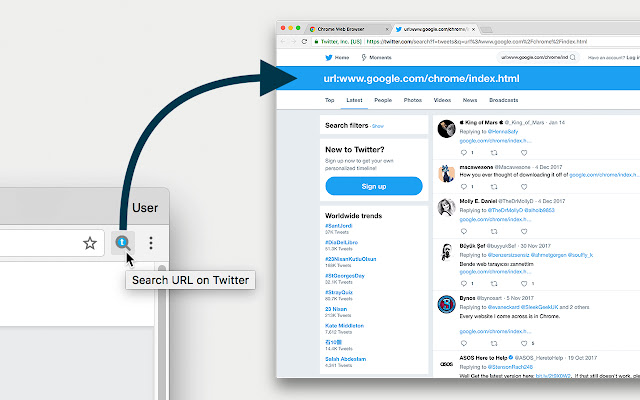Switch to the Chrome Web Browser tab
Screen dimensions: 640x400
point(347,29)
